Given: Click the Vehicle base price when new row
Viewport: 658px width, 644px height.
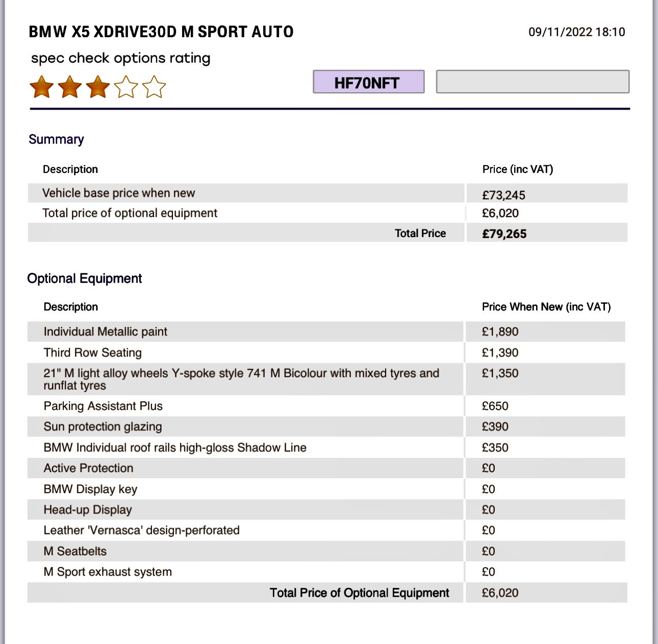Looking at the screenshot, I should [119, 193].
